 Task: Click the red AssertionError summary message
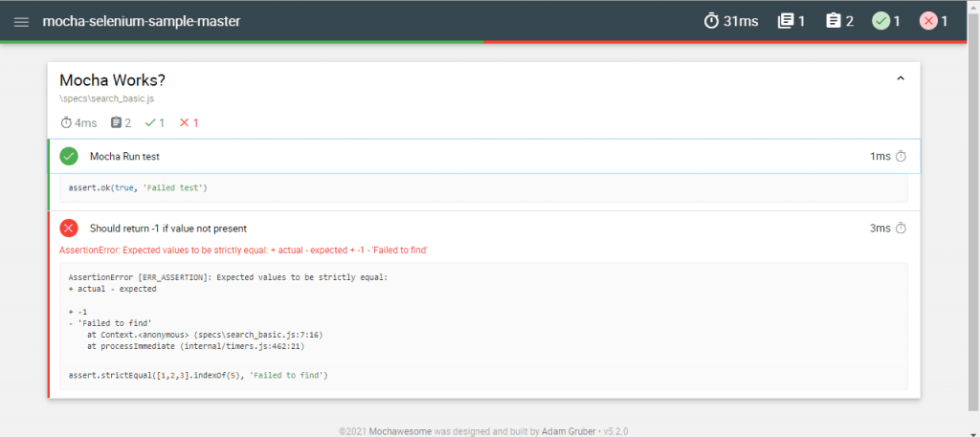click(243, 251)
